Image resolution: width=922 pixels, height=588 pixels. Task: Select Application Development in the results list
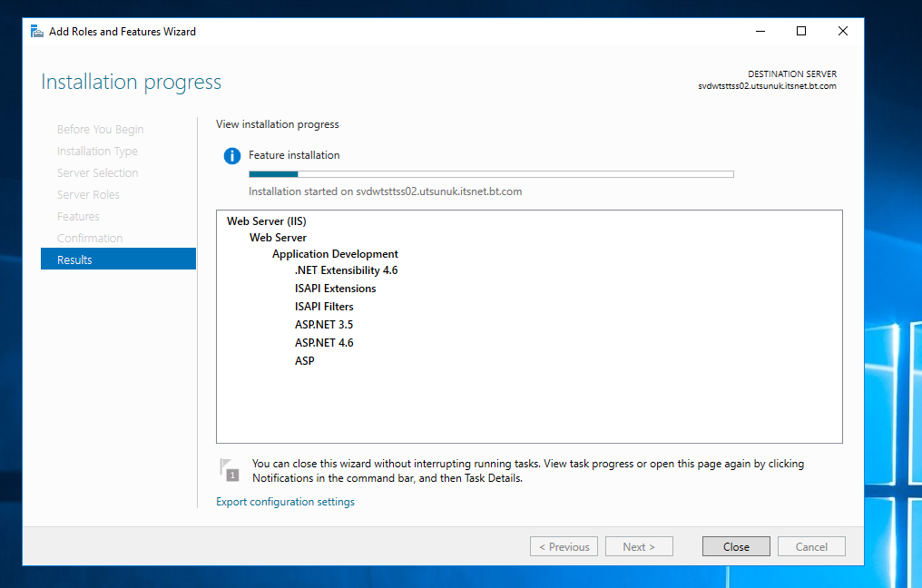[335, 254]
